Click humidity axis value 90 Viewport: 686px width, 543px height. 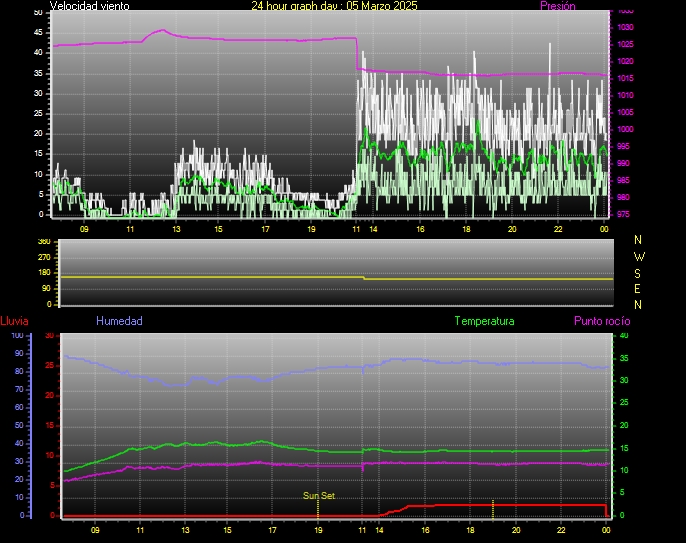[x=19, y=354]
